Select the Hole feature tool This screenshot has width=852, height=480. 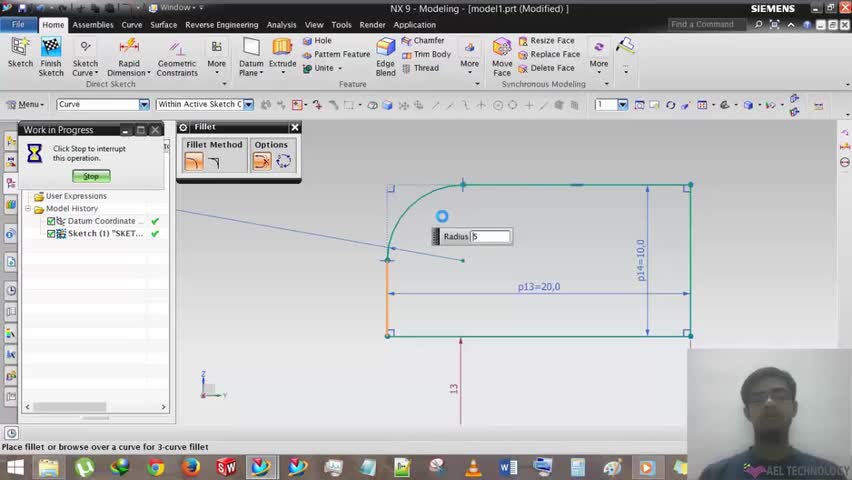[317, 40]
